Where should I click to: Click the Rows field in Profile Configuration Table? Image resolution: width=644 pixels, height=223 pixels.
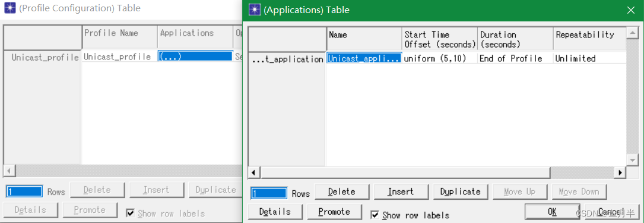(24, 191)
